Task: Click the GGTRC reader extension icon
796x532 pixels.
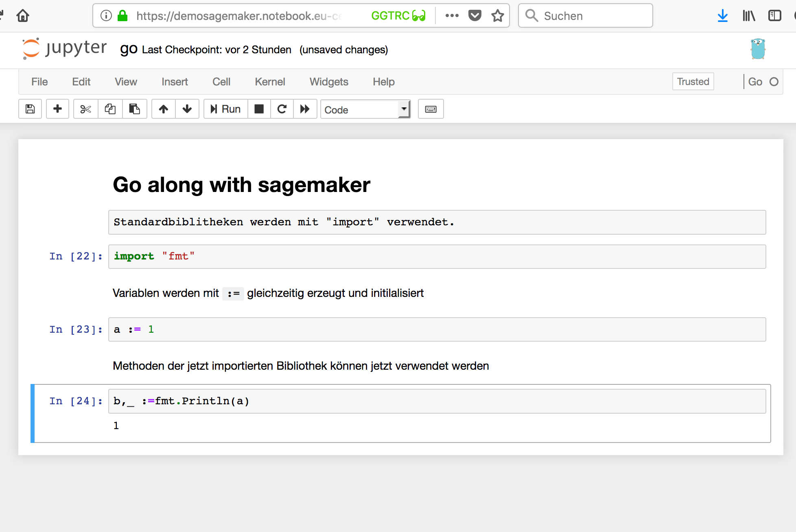Action: pos(398,16)
